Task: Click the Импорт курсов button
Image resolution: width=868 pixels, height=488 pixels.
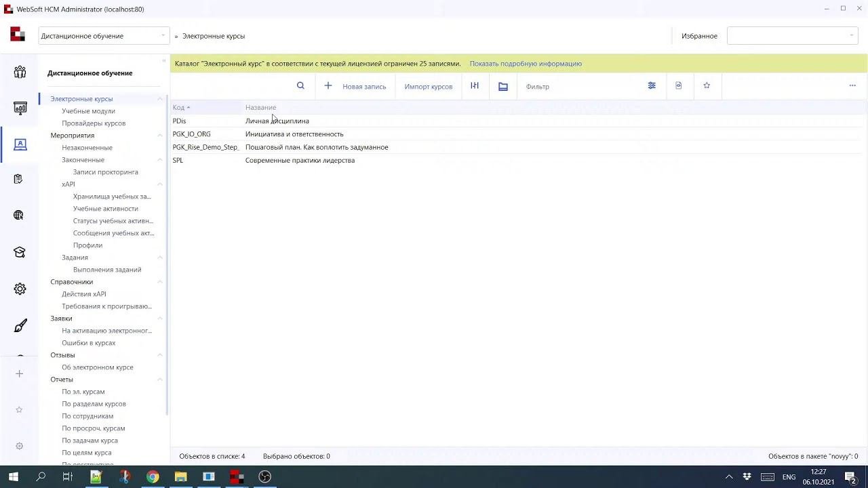Action: pos(428,86)
